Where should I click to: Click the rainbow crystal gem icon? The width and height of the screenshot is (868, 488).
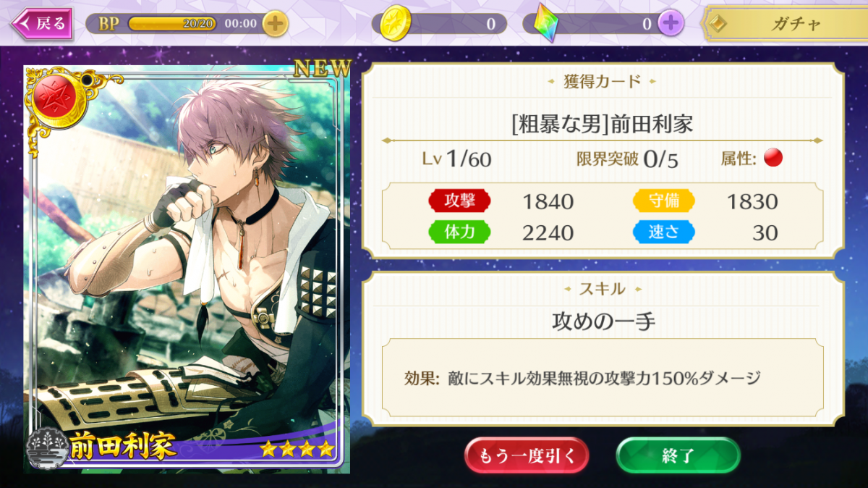point(547,23)
